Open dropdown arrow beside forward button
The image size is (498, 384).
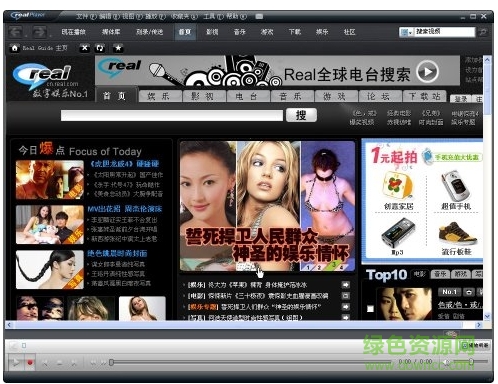50,35
